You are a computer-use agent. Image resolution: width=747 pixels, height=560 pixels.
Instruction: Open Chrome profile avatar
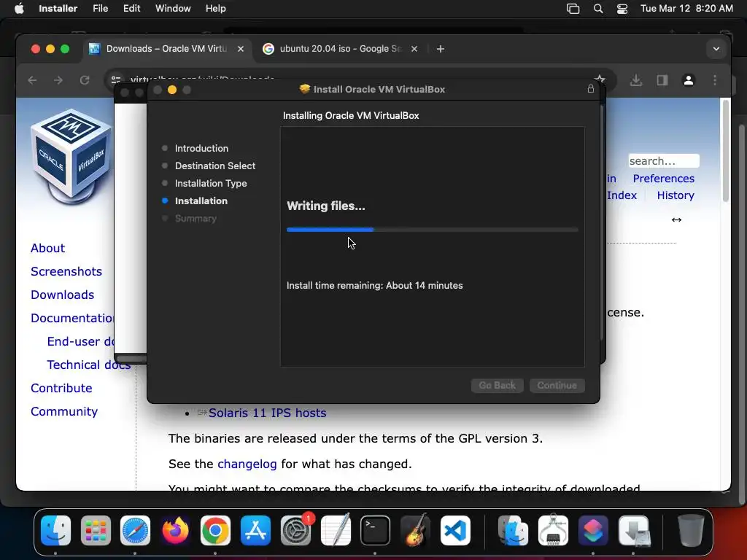coord(689,80)
